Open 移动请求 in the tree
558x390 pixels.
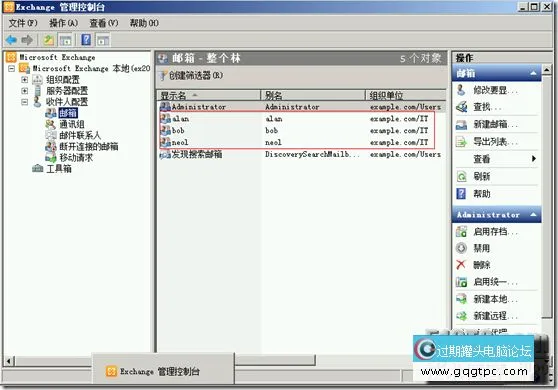(76, 157)
